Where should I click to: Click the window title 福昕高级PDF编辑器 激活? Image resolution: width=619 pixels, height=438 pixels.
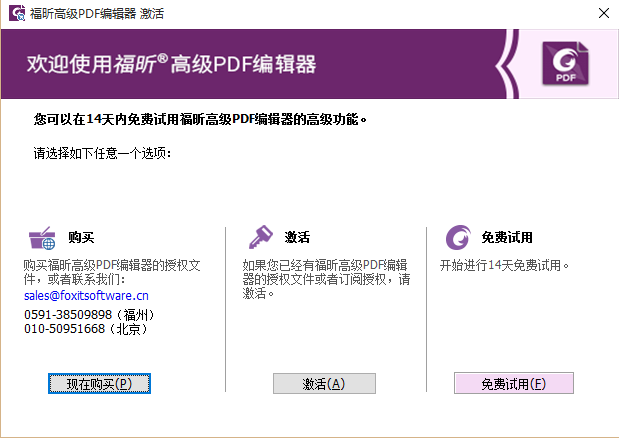pos(97,14)
